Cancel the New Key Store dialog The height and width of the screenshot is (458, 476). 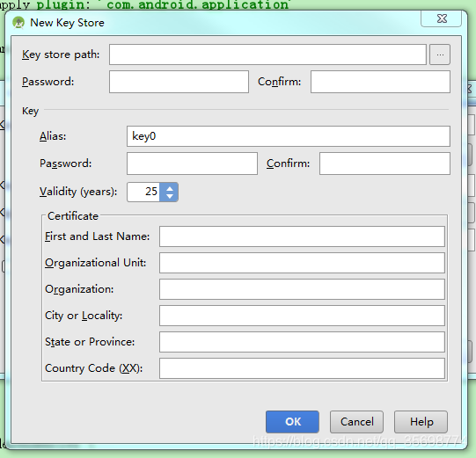(x=356, y=422)
